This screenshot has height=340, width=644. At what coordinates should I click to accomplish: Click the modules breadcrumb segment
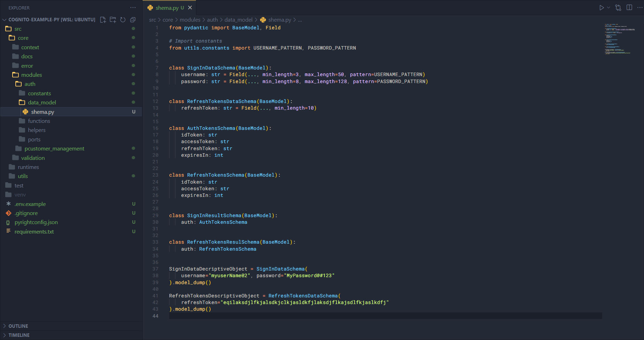190,20
